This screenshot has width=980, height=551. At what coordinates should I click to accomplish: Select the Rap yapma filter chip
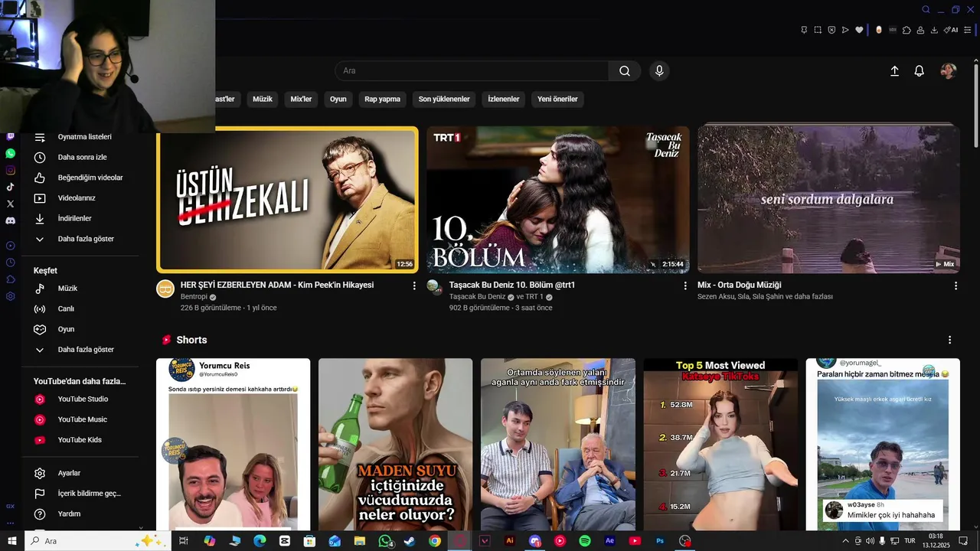tap(382, 99)
